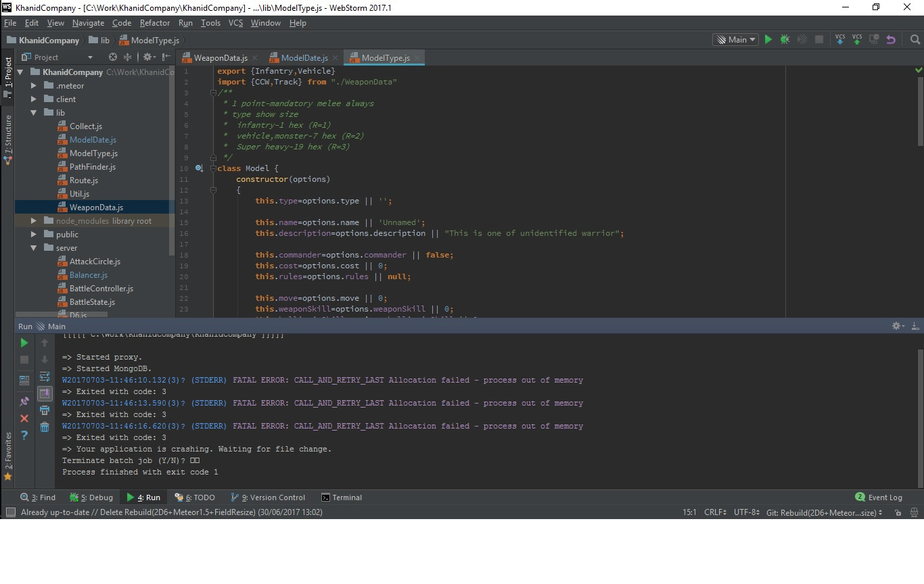Run the Main configuration from the top toolbar
The image size is (924, 584).
point(768,40)
